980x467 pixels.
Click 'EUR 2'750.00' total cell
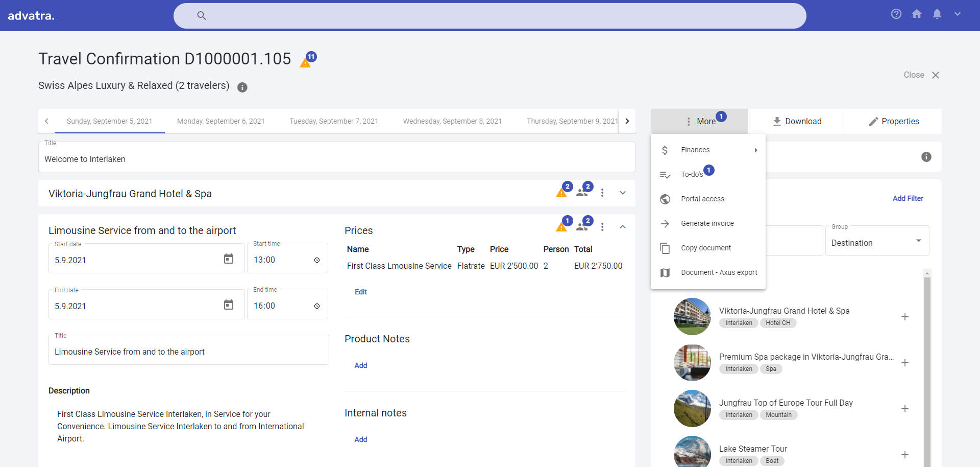coord(598,266)
